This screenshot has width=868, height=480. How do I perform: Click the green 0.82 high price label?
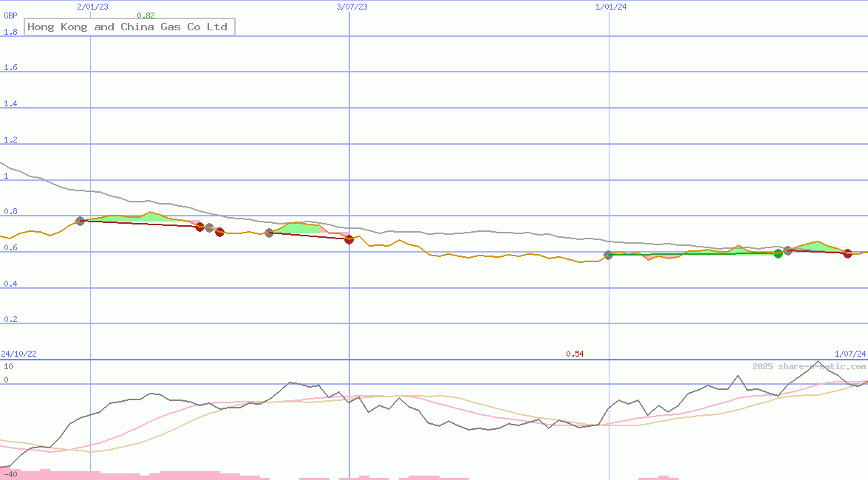[146, 16]
